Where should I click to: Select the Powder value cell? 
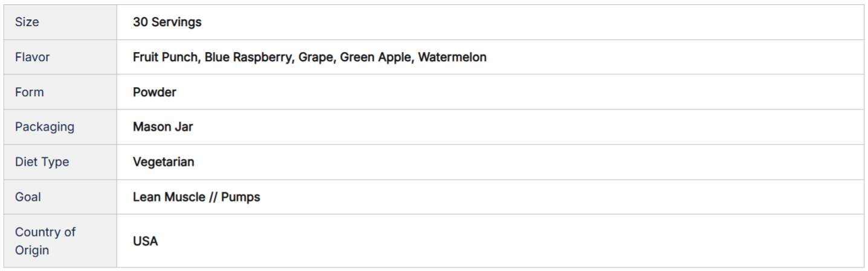coord(155,93)
